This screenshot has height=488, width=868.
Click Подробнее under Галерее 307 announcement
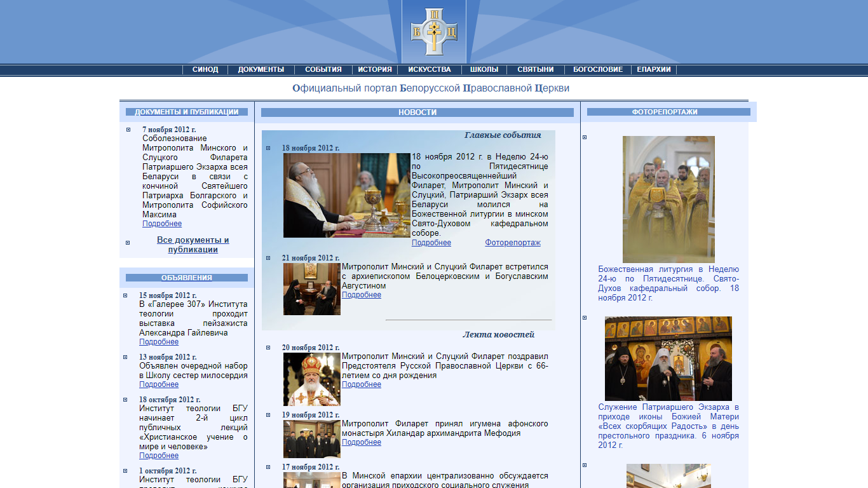tap(159, 342)
